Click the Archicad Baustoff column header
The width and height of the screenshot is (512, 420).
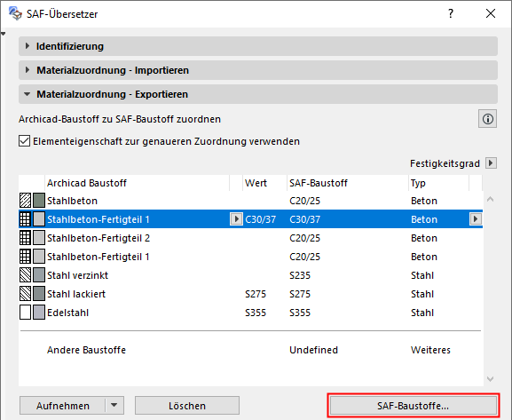tap(138, 183)
